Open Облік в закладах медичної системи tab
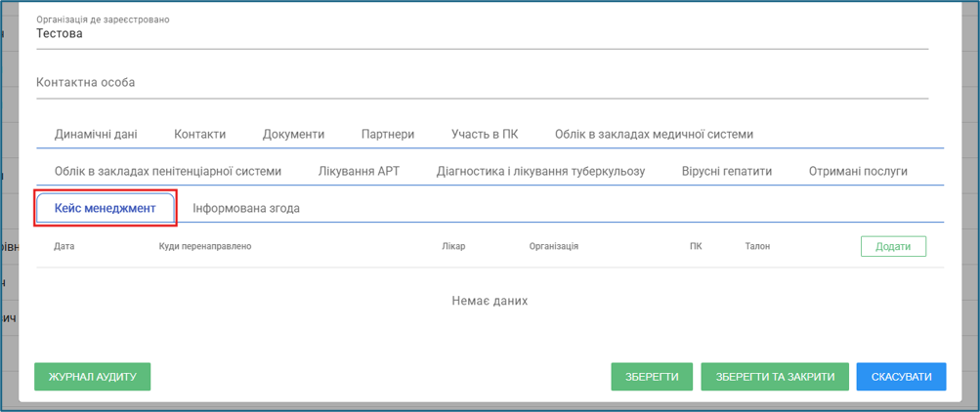 [654, 134]
